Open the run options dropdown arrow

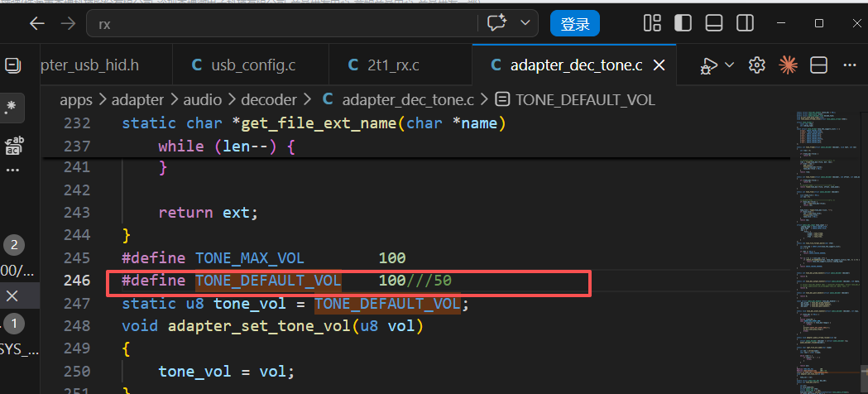coord(729,65)
